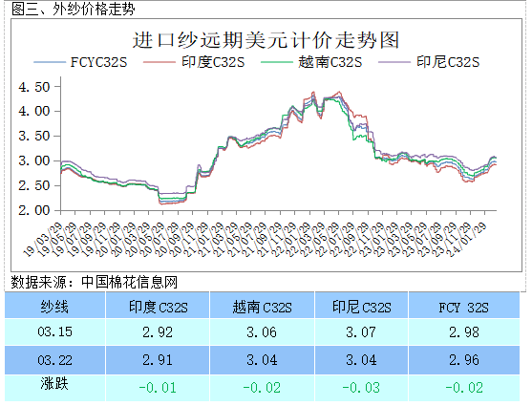Click the 3.04 value under 印尼C32S
Image resolution: width=532 pixels, height=406 pixels.
point(361,360)
